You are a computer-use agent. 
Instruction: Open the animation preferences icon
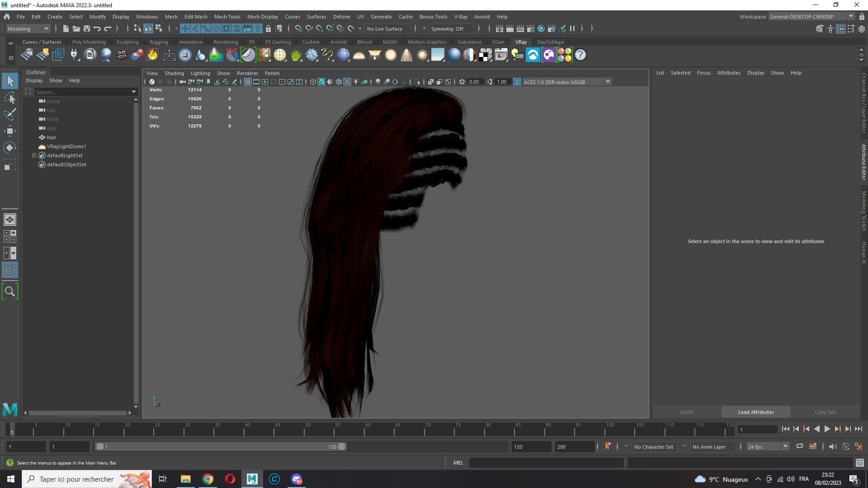[859, 447]
